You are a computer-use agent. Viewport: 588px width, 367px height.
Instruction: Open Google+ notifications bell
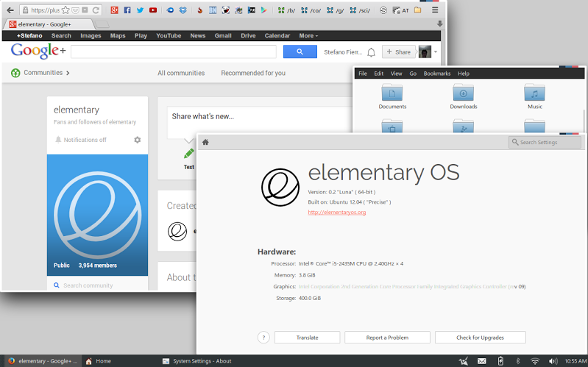[371, 52]
